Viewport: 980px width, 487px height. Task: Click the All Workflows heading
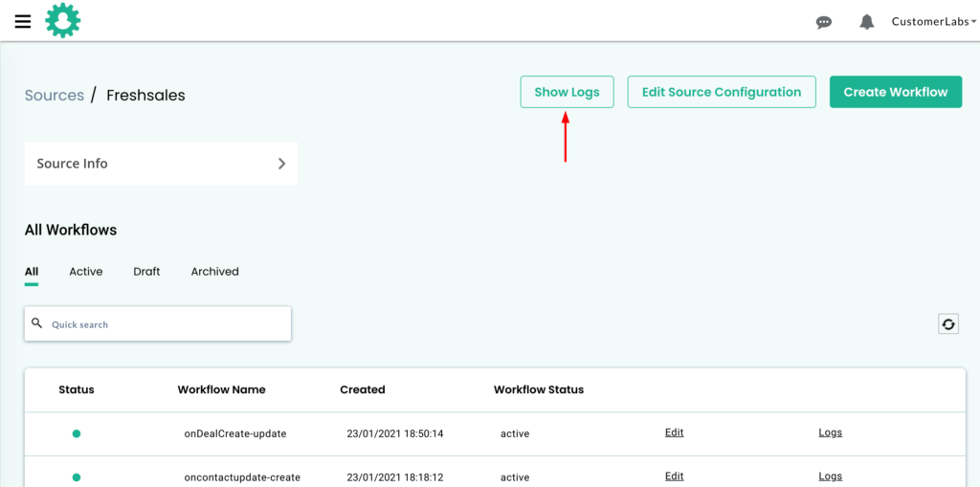(x=71, y=230)
